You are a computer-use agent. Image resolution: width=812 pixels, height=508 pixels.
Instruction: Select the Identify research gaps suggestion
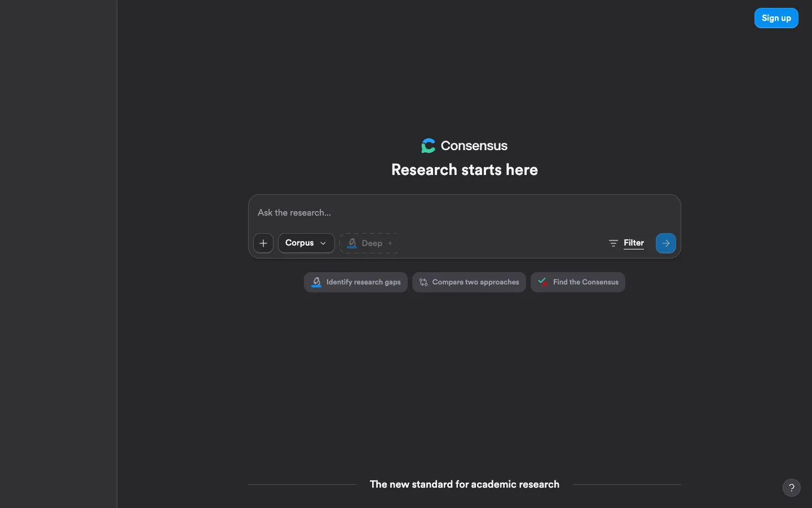click(x=356, y=282)
